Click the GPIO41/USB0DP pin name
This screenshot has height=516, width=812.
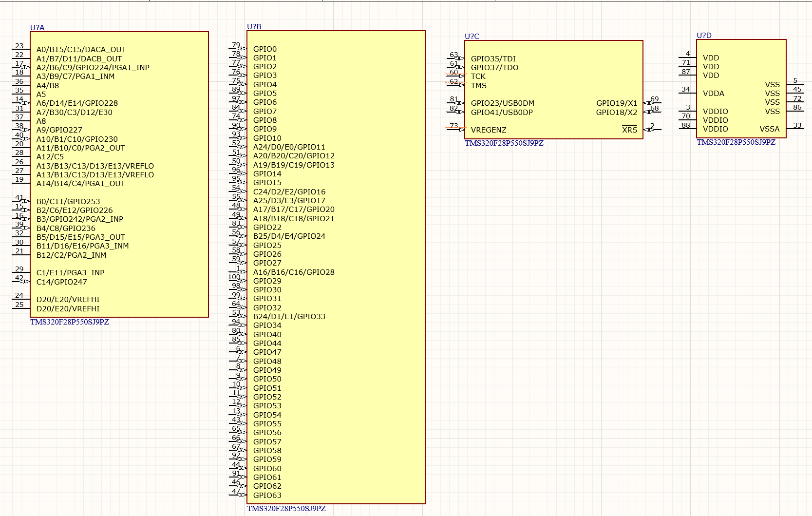[x=502, y=113]
